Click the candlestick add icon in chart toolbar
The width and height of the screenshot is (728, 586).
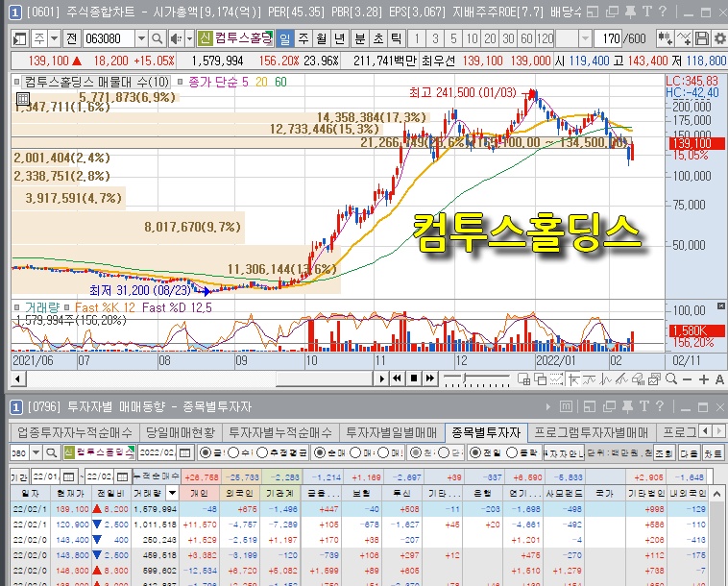(x=665, y=38)
